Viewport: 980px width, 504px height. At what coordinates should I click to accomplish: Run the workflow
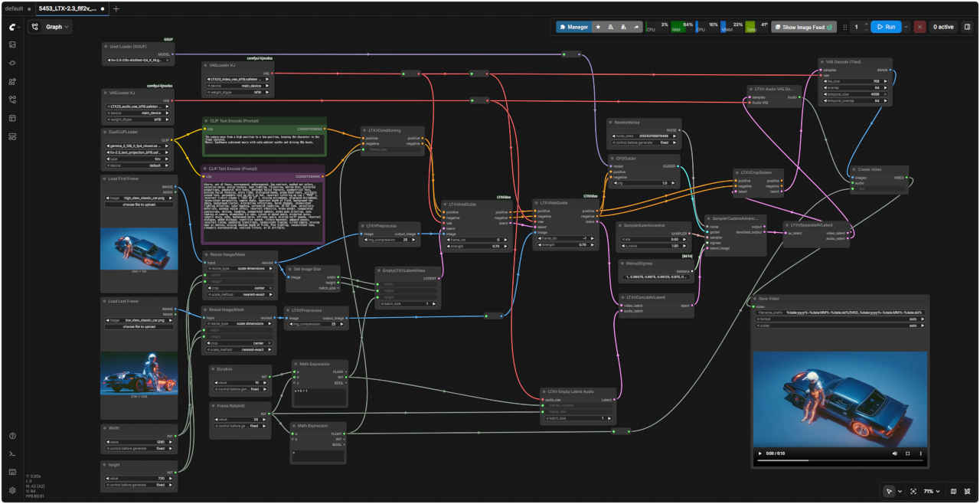click(x=886, y=27)
